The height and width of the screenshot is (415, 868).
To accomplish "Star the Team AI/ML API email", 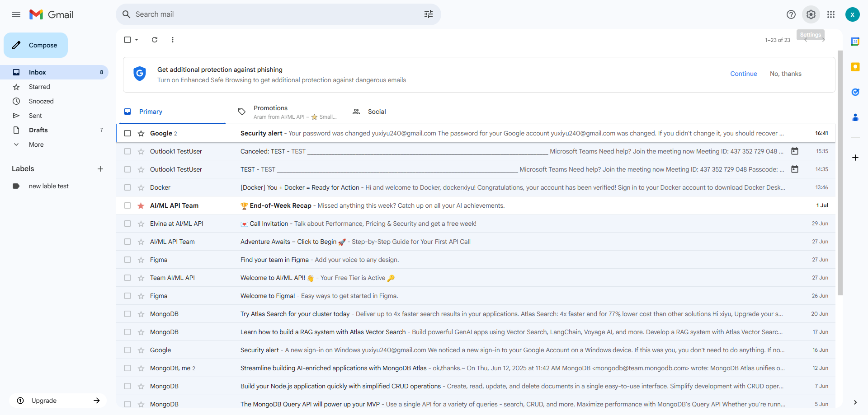I will (x=141, y=278).
